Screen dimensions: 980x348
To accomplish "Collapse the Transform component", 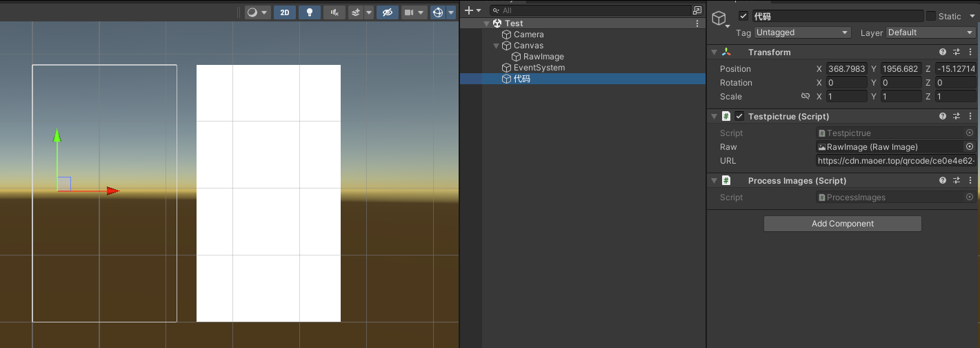I will coord(713,52).
